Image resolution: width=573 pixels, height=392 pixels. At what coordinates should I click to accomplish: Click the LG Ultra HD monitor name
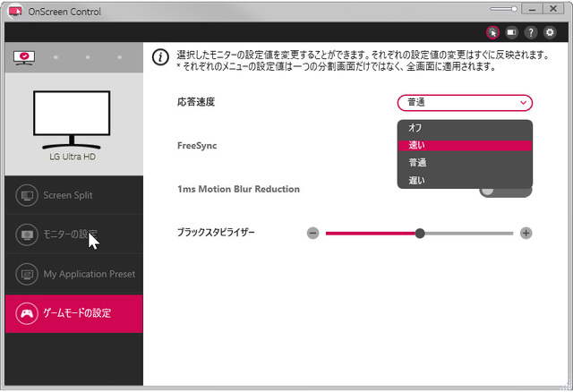[73, 157]
